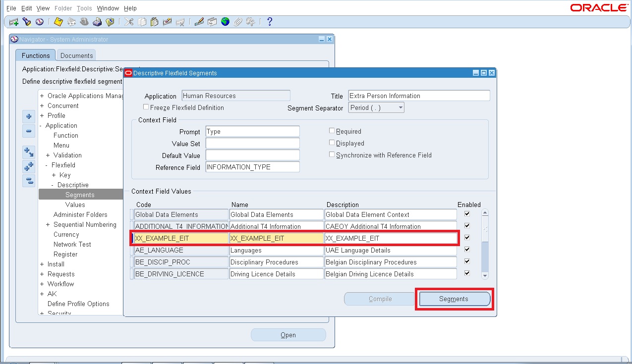Click the Zoom toolbar icon

click(x=212, y=22)
